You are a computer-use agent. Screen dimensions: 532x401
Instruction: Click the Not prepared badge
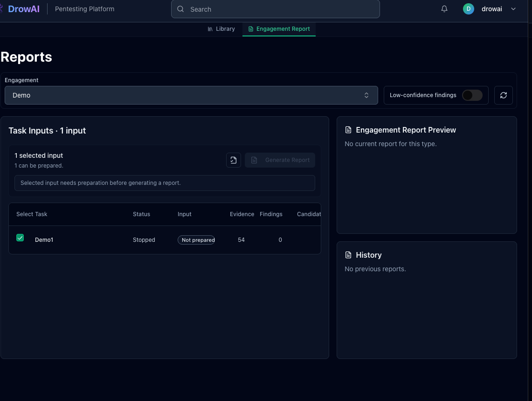[196, 240]
